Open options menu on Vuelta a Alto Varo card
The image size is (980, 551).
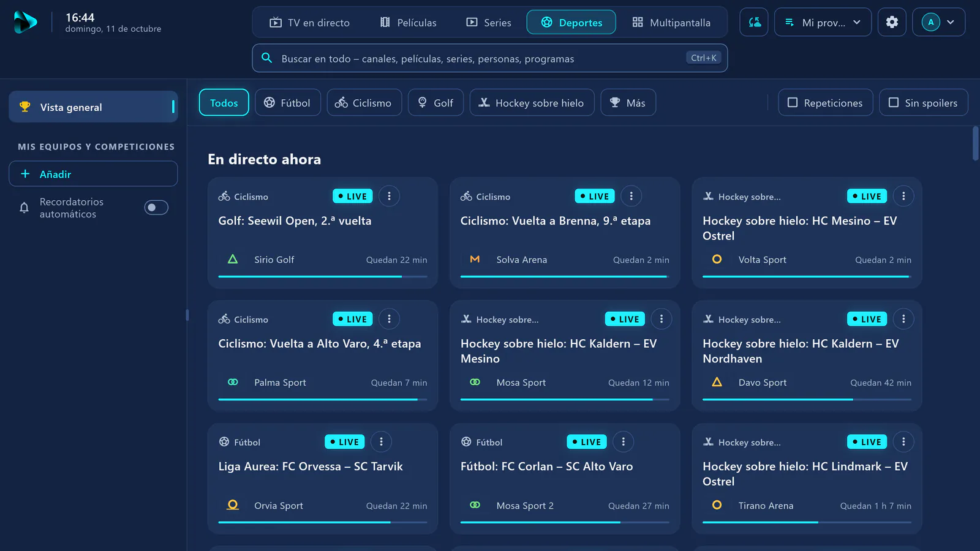389,319
